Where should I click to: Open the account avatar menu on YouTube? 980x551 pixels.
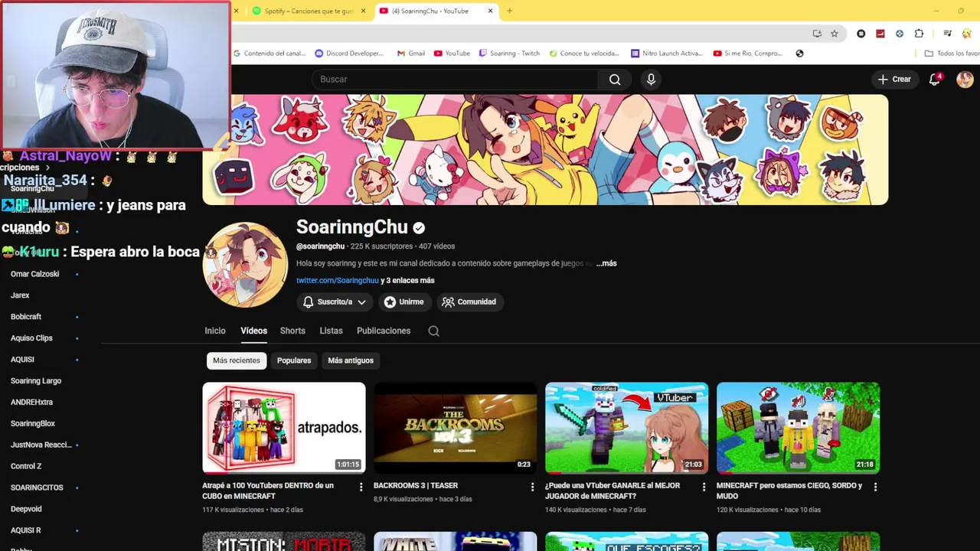click(x=965, y=80)
